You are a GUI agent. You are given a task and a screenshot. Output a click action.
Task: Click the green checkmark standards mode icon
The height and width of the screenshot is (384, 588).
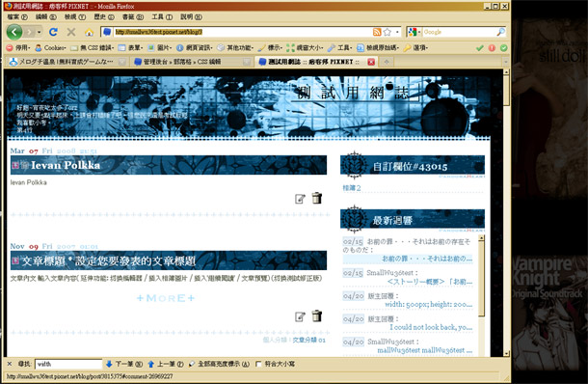point(479,47)
